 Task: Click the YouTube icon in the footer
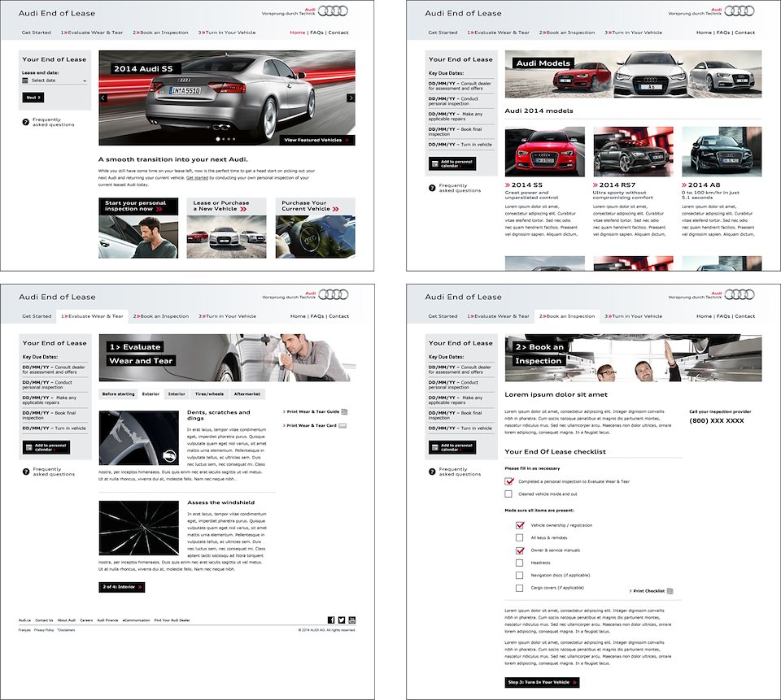(x=351, y=620)
